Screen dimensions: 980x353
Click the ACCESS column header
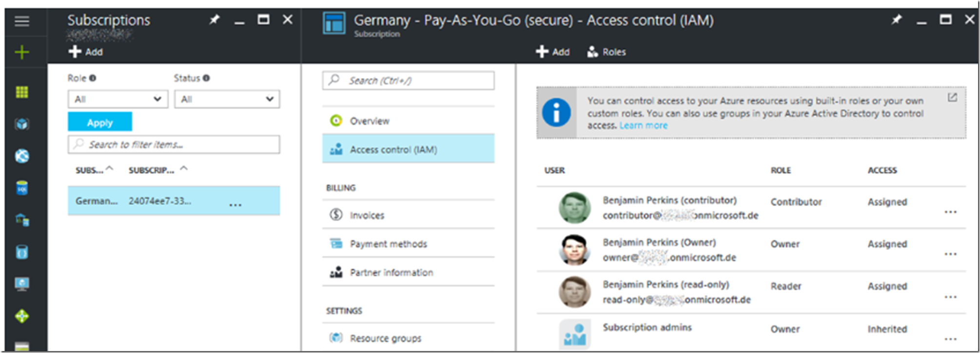882,170
